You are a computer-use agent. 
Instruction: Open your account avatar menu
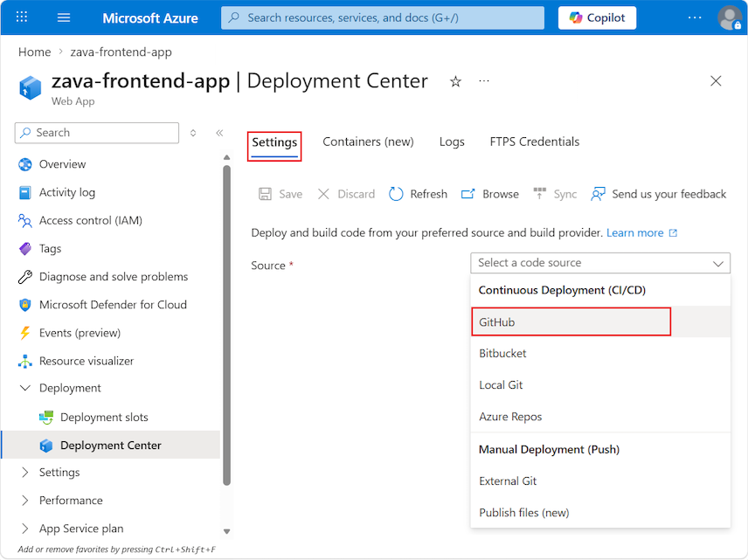point(730,17)
